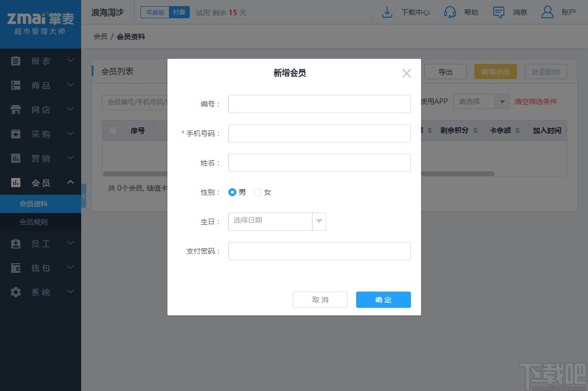Confirm with the 确定 button
The width and height of the screenshot is (588, 391).
click(x=383, y=300)
